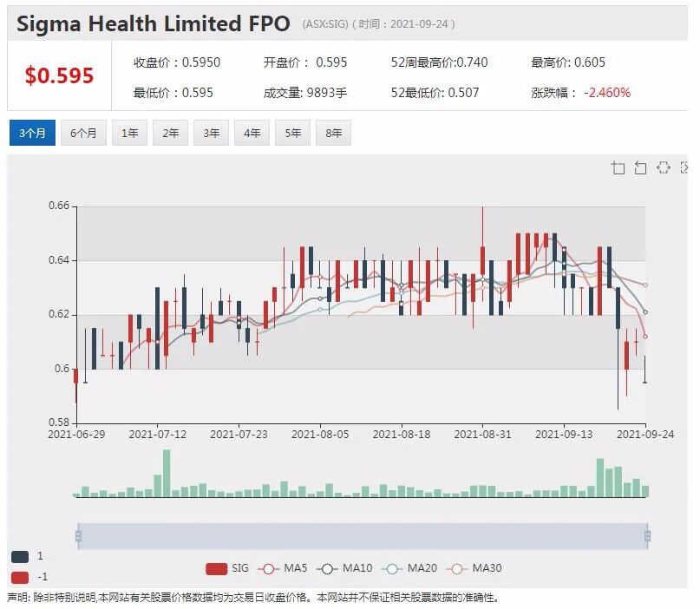Click the 52最低价: 0.507 text
Image resolution: width=700 pixels, height=609 pixels.
pos(435,93)
